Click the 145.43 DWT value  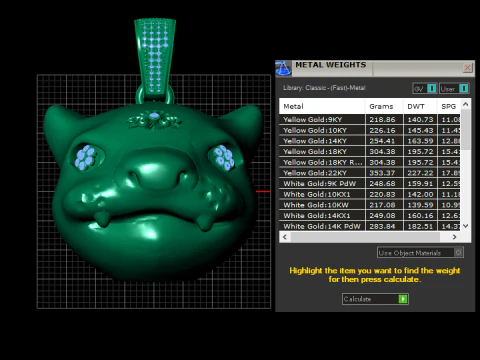coord(420,130)
